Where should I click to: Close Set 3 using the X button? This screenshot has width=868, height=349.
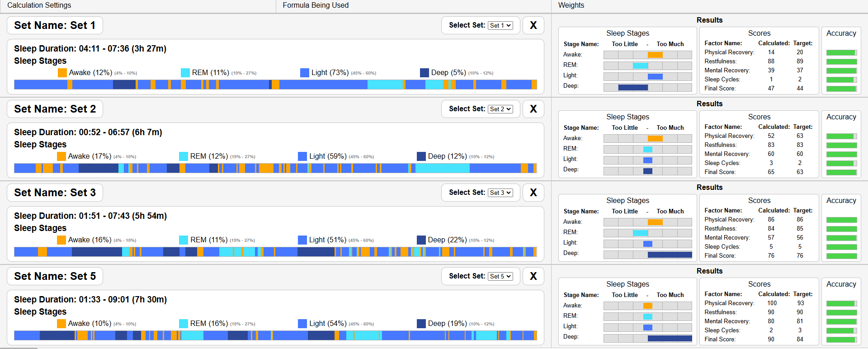533,193
